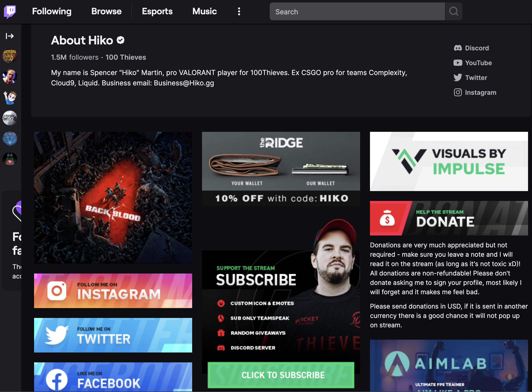Click the Twitch logo icon top left
The width and height of the screenshot is (532, 392).
[10, 11]
